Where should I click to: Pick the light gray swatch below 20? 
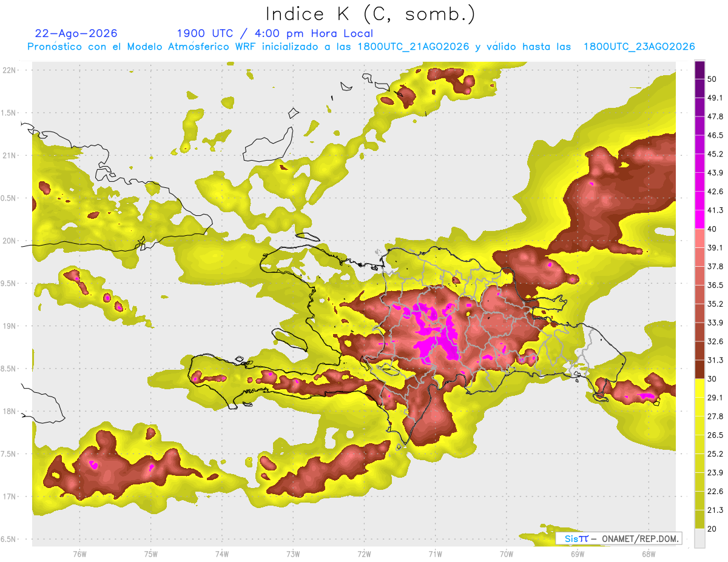point(699,538)
